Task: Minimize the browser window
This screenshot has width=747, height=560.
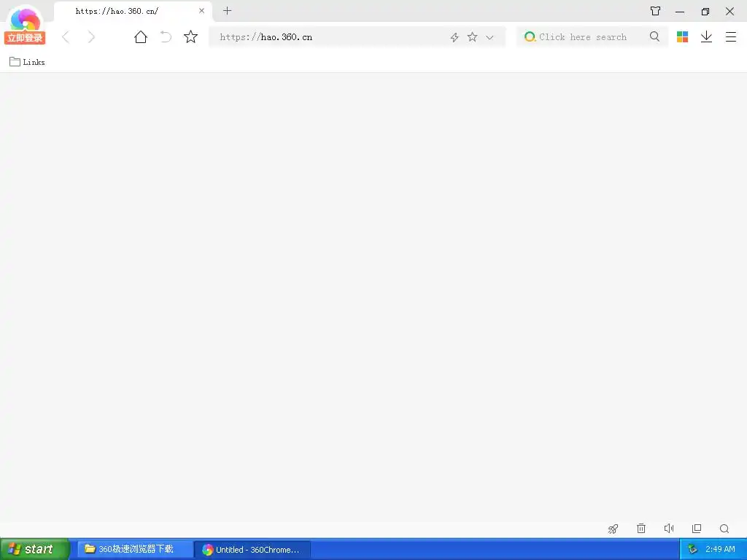Action: [680, 12]
